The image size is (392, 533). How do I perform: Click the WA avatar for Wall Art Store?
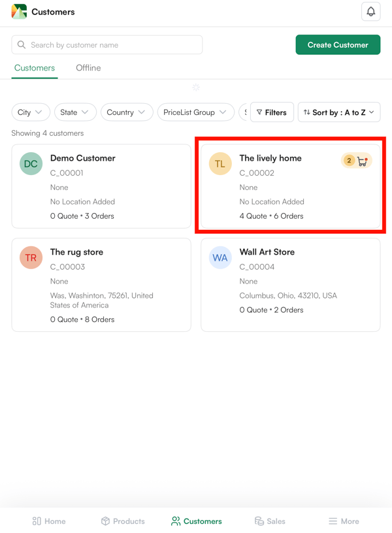tap(220, 258)
